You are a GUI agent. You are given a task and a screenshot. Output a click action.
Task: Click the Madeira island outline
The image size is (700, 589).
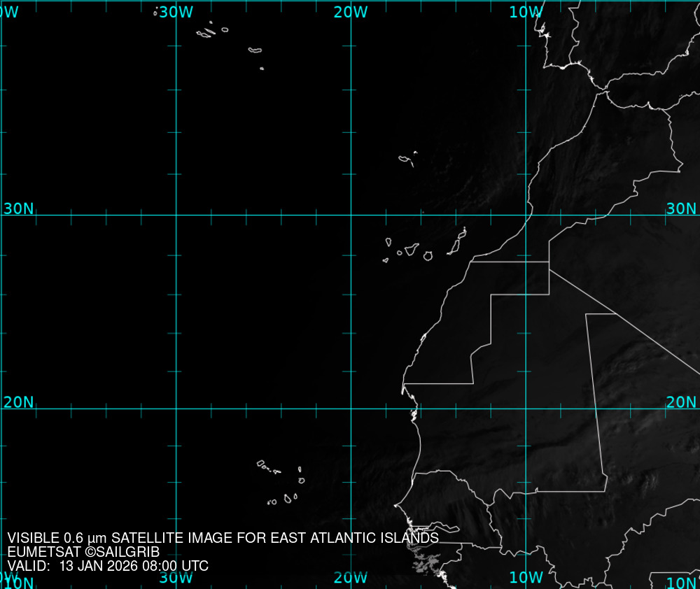tap(405, 159)
